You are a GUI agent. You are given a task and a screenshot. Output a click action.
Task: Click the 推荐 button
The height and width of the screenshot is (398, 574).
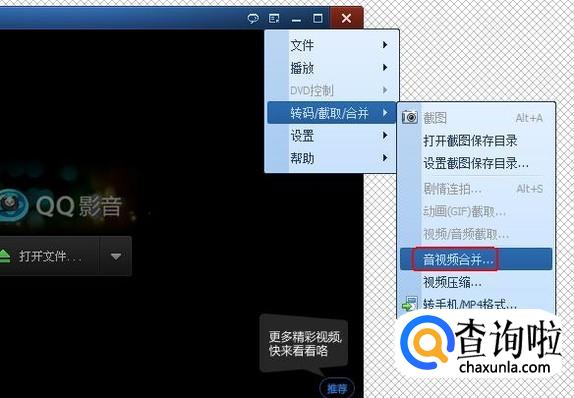pos(337,388)
